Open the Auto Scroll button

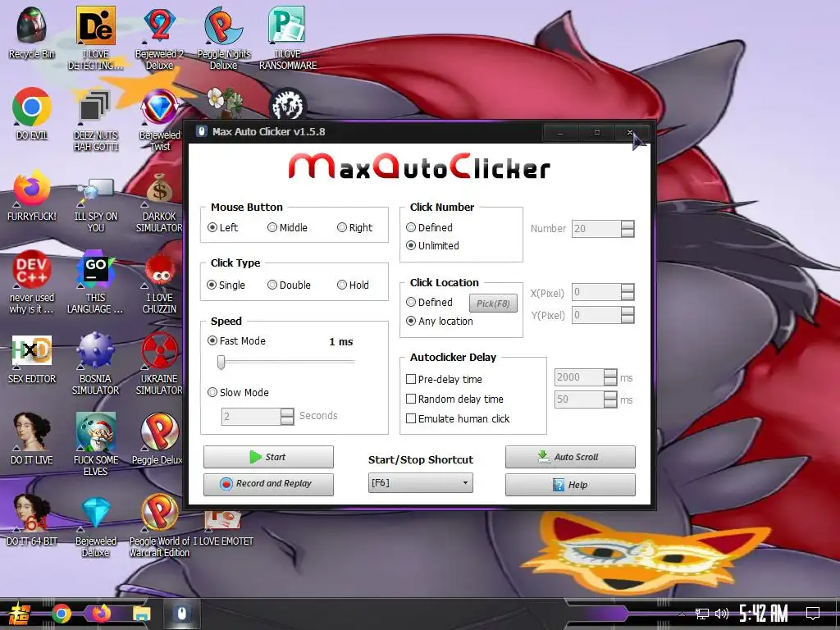[x=570, y=457]
